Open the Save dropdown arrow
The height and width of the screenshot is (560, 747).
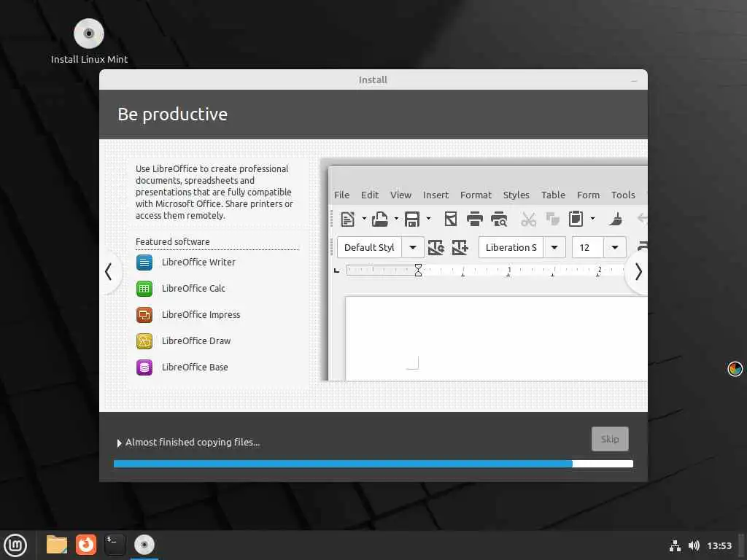coord(428,219)
